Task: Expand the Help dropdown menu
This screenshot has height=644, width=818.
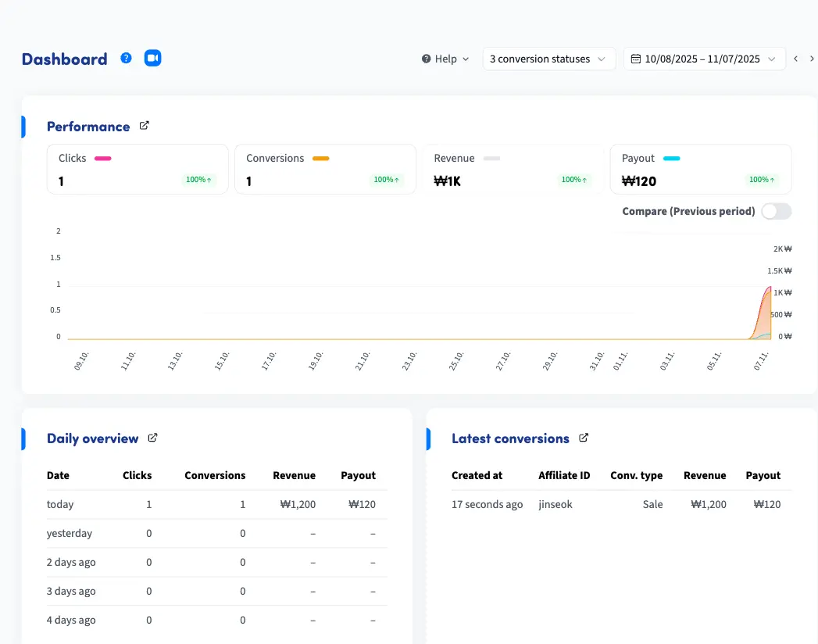Action: (x=445, y=59)
